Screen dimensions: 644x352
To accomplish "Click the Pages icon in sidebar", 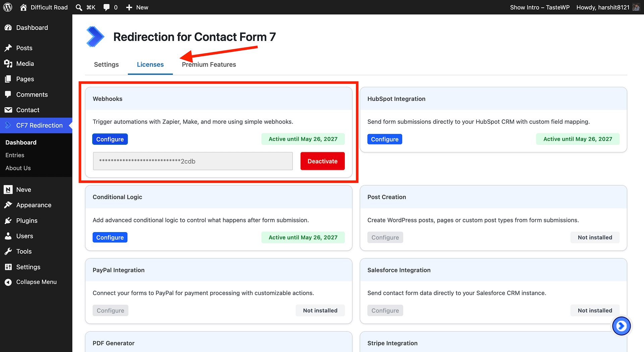I will click(x=8, y=79).
